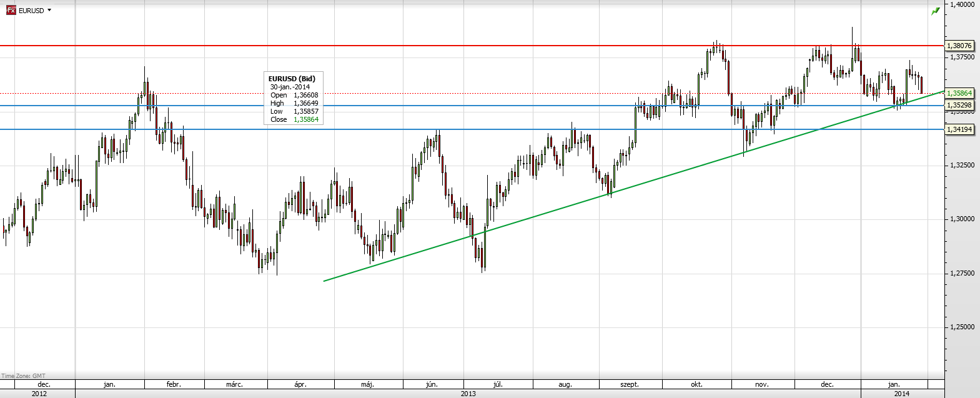The image size is (980, 398).
Task: Click the 1,27500 price axis value
Action: coord(961,273)
